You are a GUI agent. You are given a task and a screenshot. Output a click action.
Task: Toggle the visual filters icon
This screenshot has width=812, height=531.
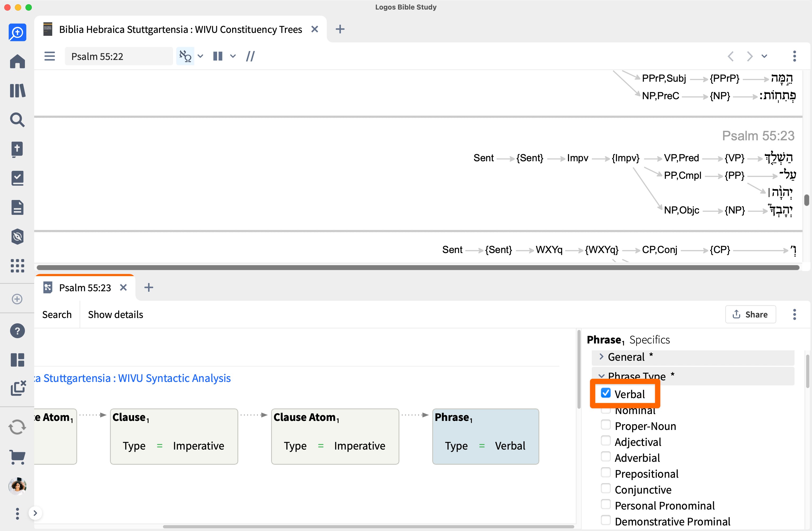[x=185, y=56]
